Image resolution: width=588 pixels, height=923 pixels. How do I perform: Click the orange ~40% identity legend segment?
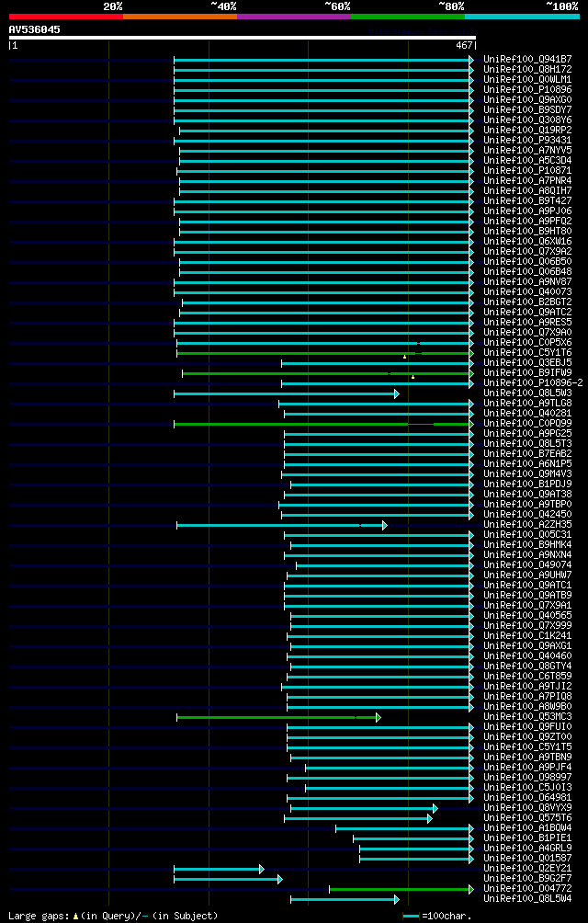point(180,17)
